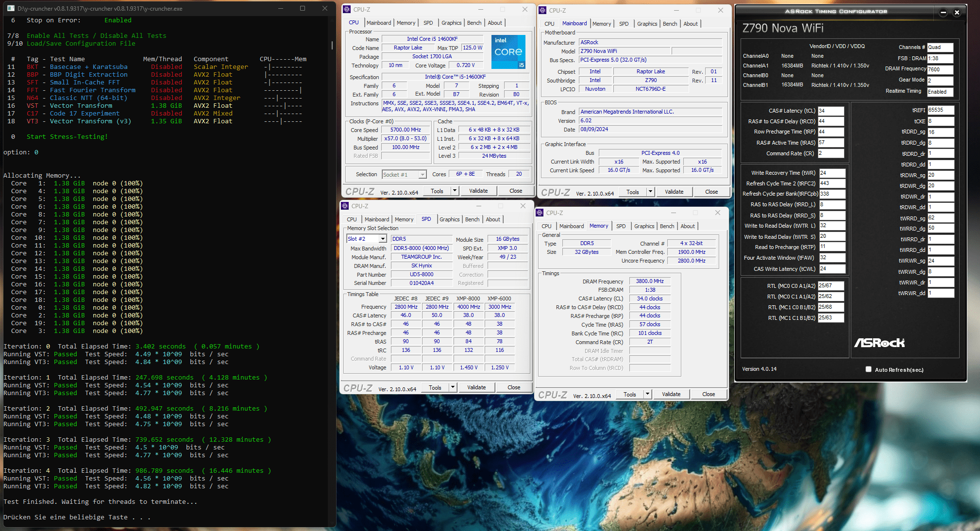Click the Start Stress-Testing! console line
This screenshot has width=980, height=531.
click(x=67, y=136)
